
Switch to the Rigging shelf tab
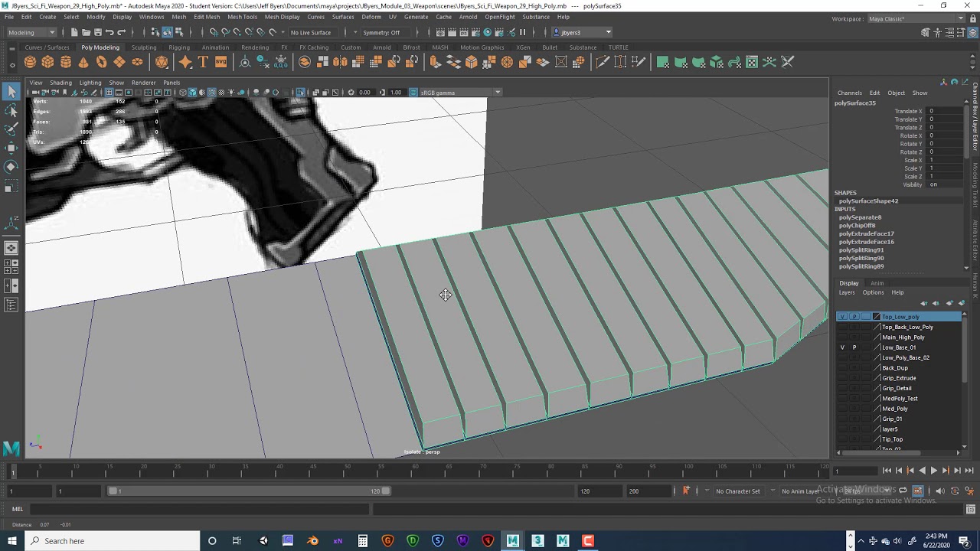coord(179,47)
